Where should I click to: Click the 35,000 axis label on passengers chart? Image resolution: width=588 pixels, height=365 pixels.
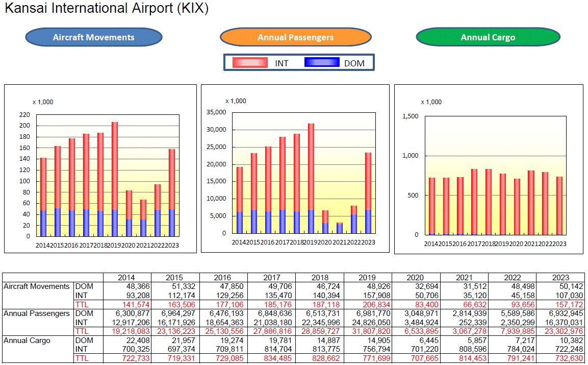pos(216,112)
